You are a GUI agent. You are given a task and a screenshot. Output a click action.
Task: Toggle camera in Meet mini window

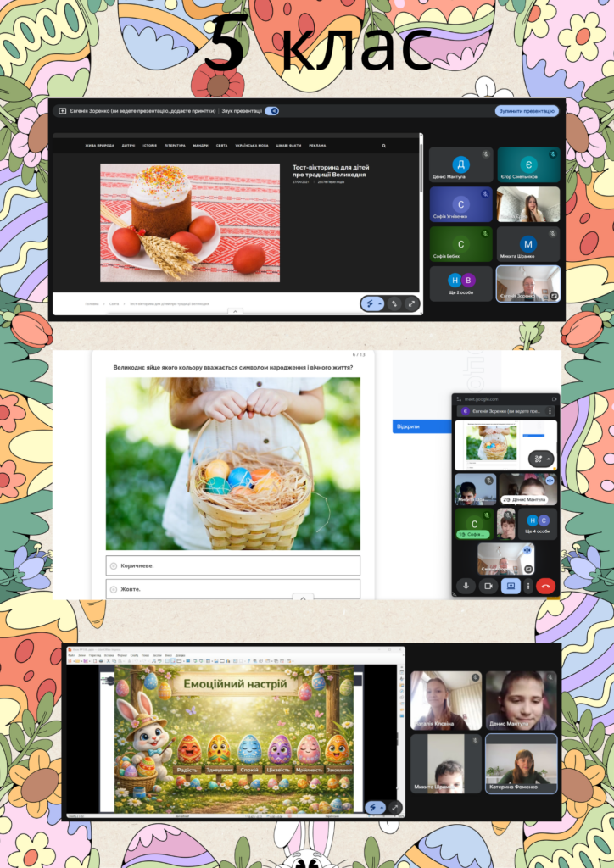point(488,585)
